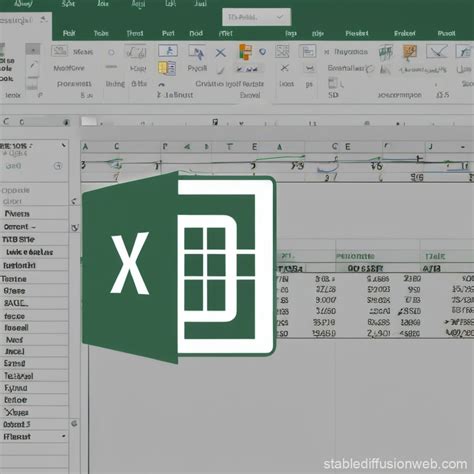Click the form document icon beside grid icon
This screenshot has height=474, width=474.
(307, 52)
